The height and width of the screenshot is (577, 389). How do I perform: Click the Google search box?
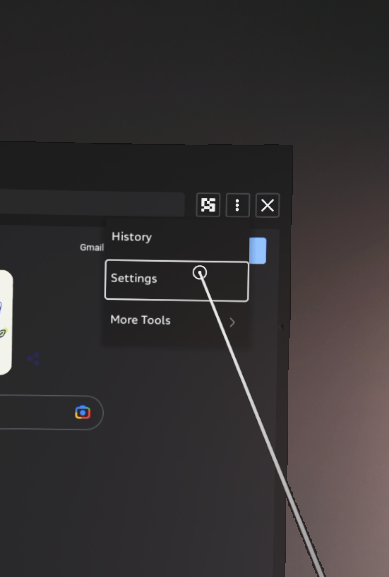coord(52,412)
